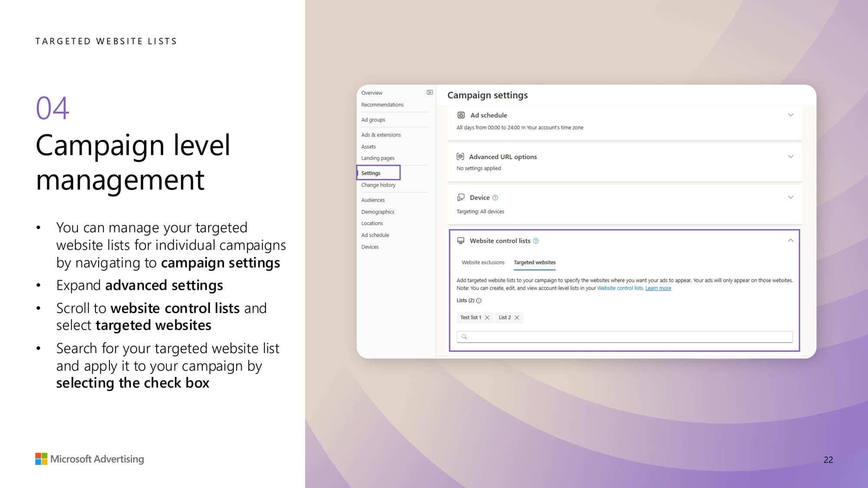This screenshot has width=868, height=488.
Task: Click the Lists (2) label
Action: [465, 300]
